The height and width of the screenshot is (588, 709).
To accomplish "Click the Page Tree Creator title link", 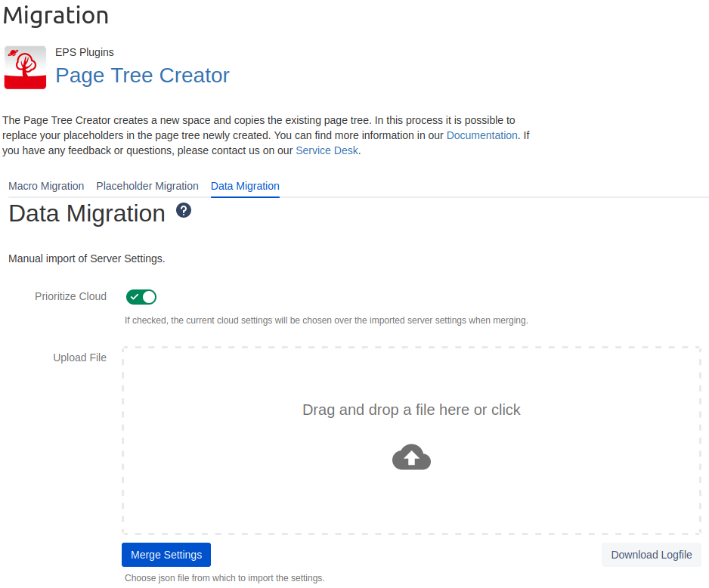I will click(x=142, y=76).
